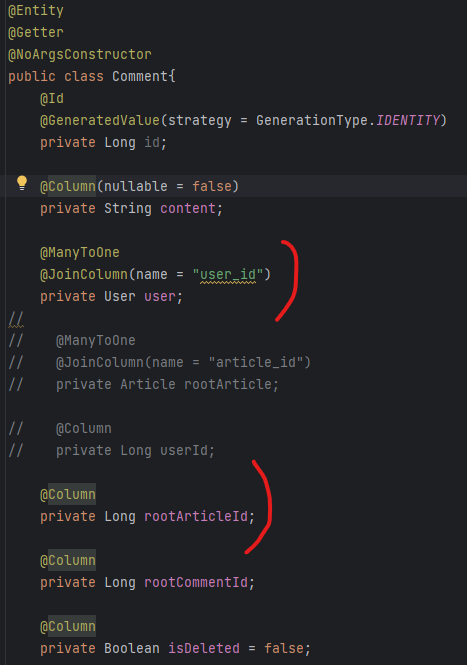Click the @Getter annotation
This screenshot has height=665, width=467.
[36, 33]
